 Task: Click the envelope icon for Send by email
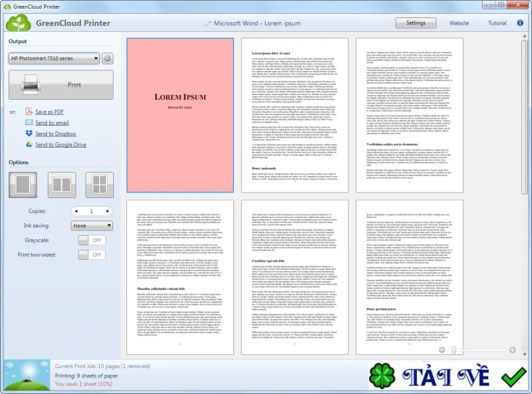click(29, 122)
